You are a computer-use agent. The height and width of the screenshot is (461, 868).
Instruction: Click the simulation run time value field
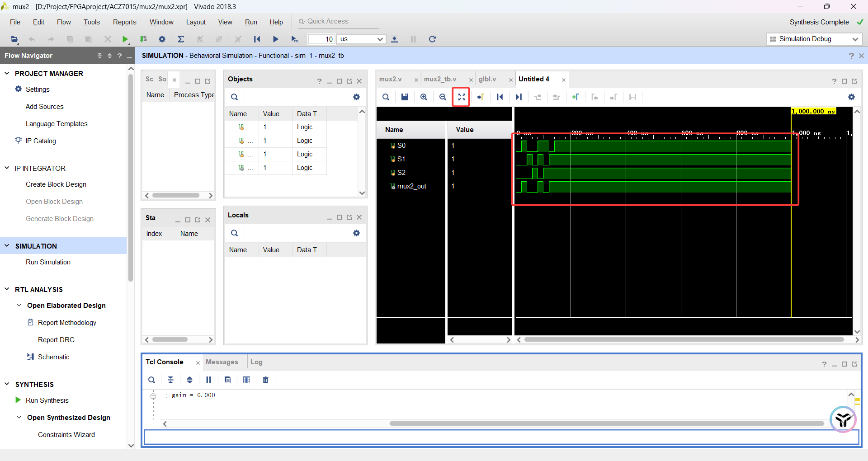click(x=321, y=39)
